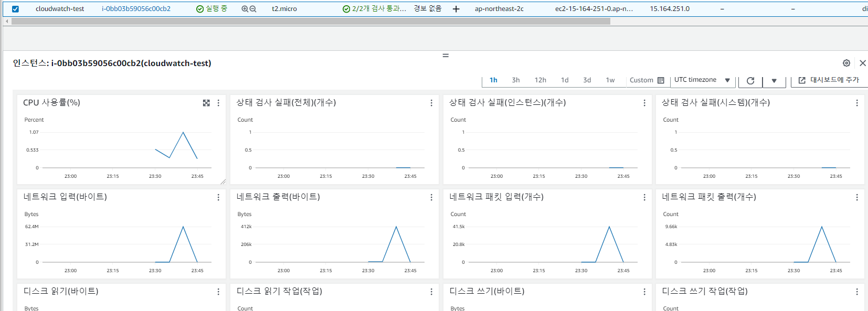Image resolution: width=868 pixels, height=311 pixels.
Task: Open instance ID i-0bb03b59056c00cb2 link
Action: pyautogui.click(x=136, y=9)
